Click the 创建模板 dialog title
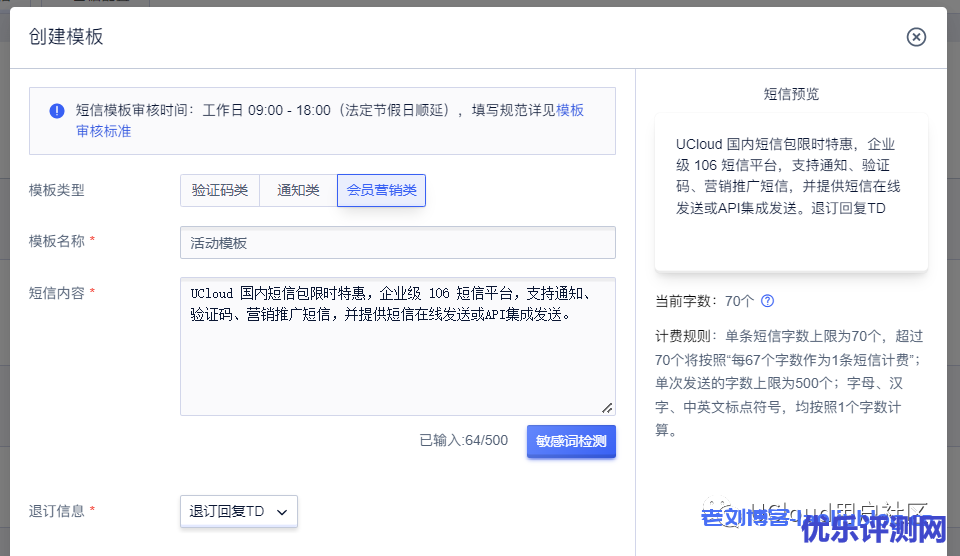Viewport: 960px width, 556px height. pyautogui.click(x=66, y=37)
